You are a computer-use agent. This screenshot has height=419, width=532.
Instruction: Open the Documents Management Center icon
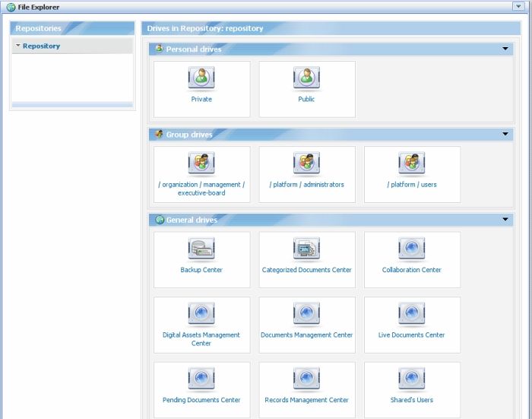click(x=307, y=314)
